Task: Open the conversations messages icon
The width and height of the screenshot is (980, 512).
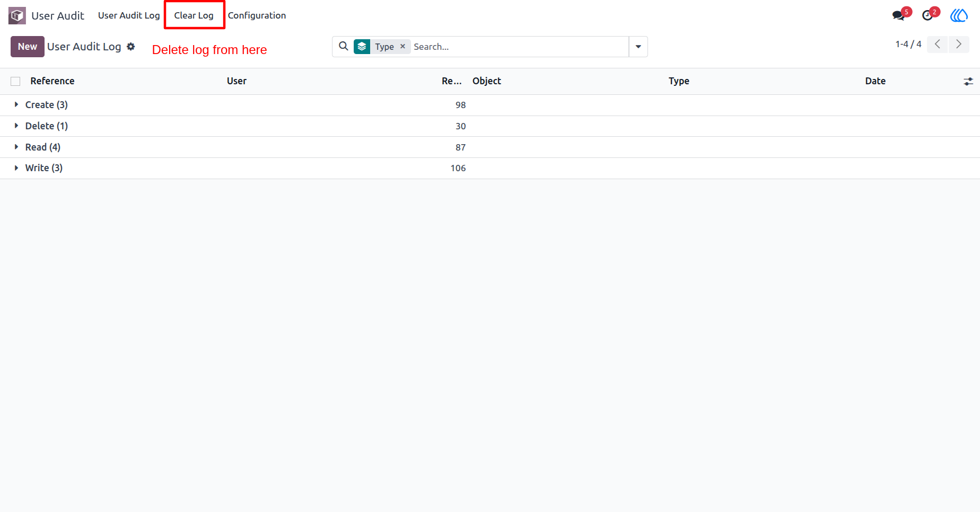Action: click(x=899, y=15)
